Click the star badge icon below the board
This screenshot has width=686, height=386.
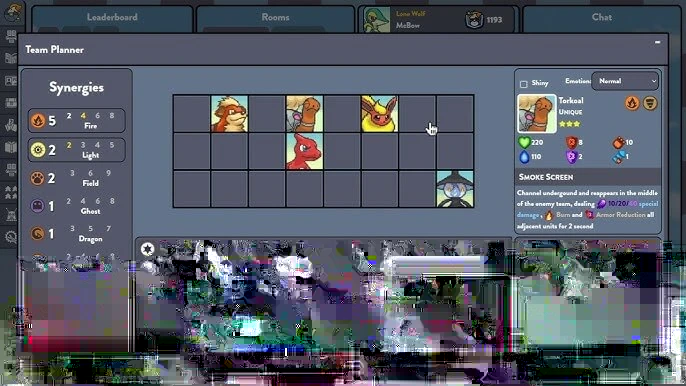point(147,249)
